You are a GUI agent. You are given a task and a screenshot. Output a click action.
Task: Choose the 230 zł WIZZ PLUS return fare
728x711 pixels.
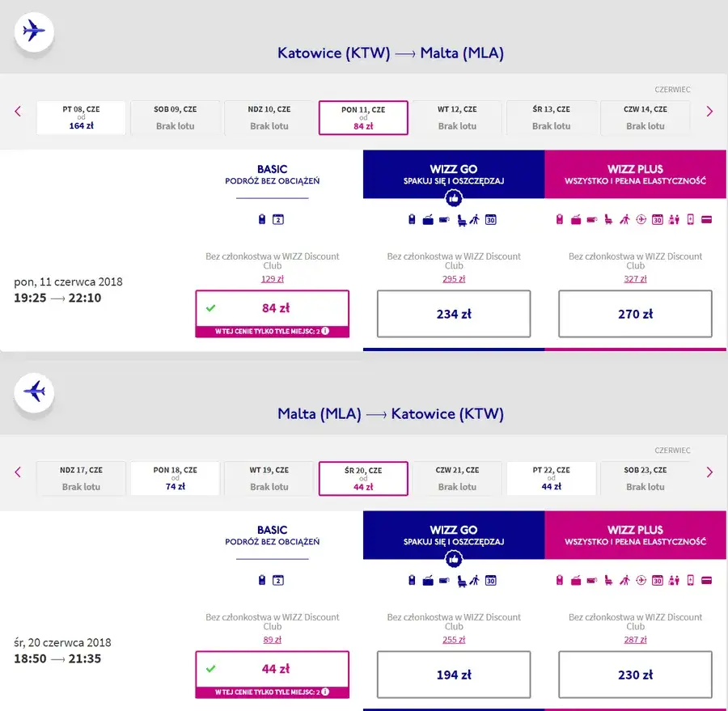click(635, 675)
